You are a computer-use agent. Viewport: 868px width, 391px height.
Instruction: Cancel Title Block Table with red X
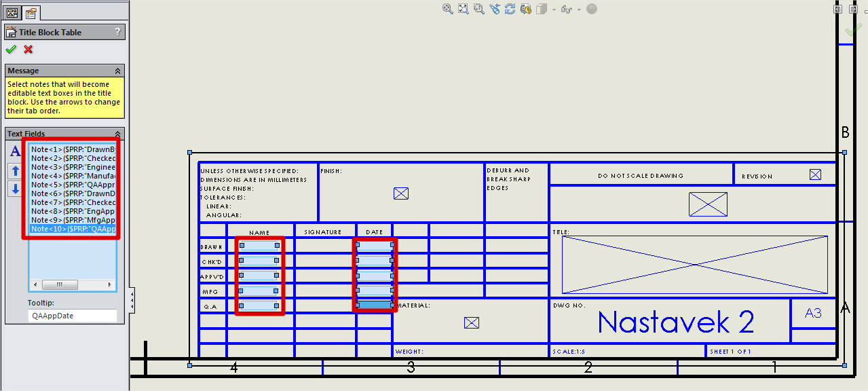(28, 49)
